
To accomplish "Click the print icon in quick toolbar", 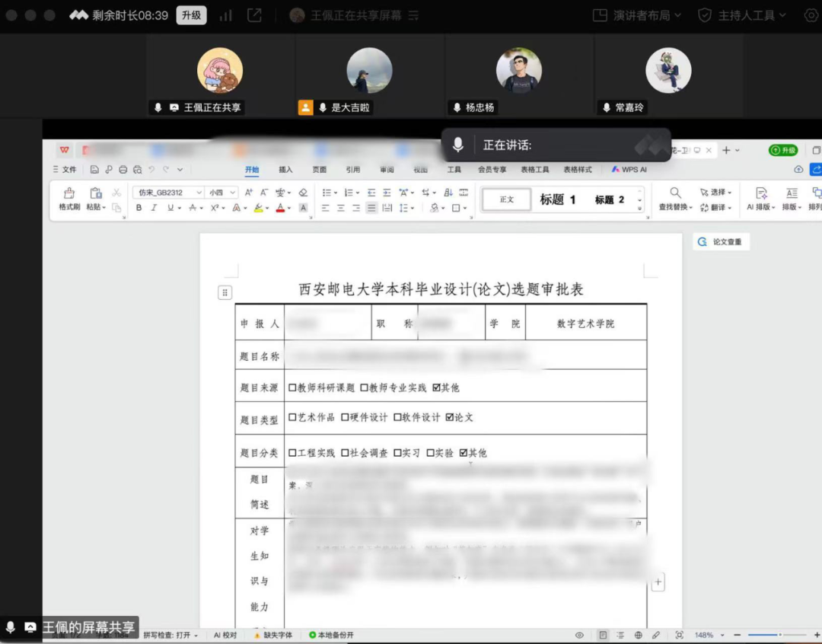I will (123, 170).
